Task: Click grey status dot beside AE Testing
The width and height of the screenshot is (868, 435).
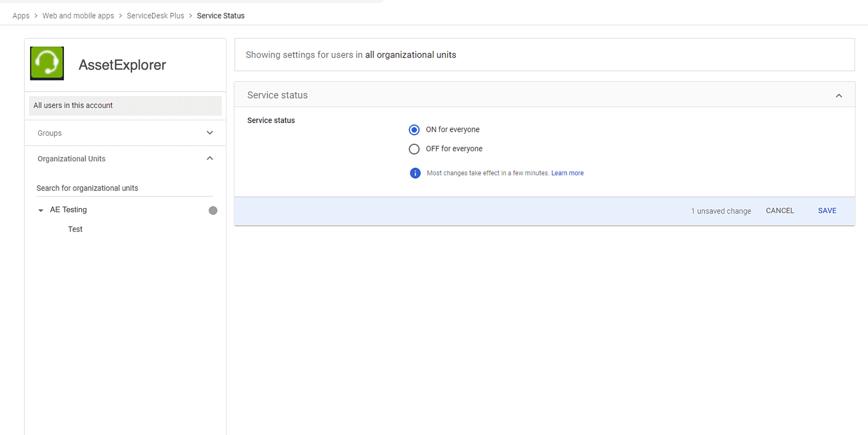Action: 213,210
